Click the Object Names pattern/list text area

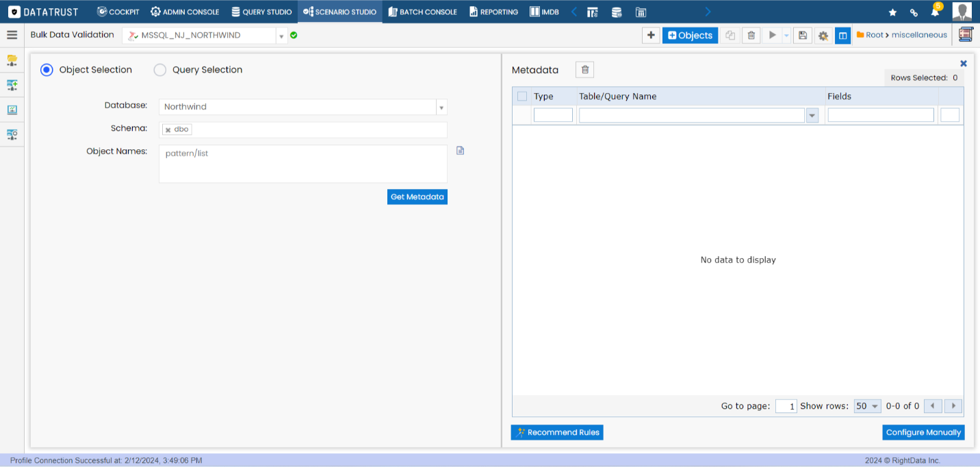tap(302, 164)
